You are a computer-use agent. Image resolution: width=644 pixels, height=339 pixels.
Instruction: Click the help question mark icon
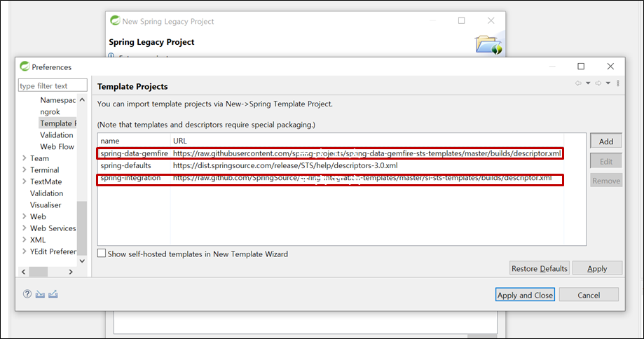(x=27, y=294)
